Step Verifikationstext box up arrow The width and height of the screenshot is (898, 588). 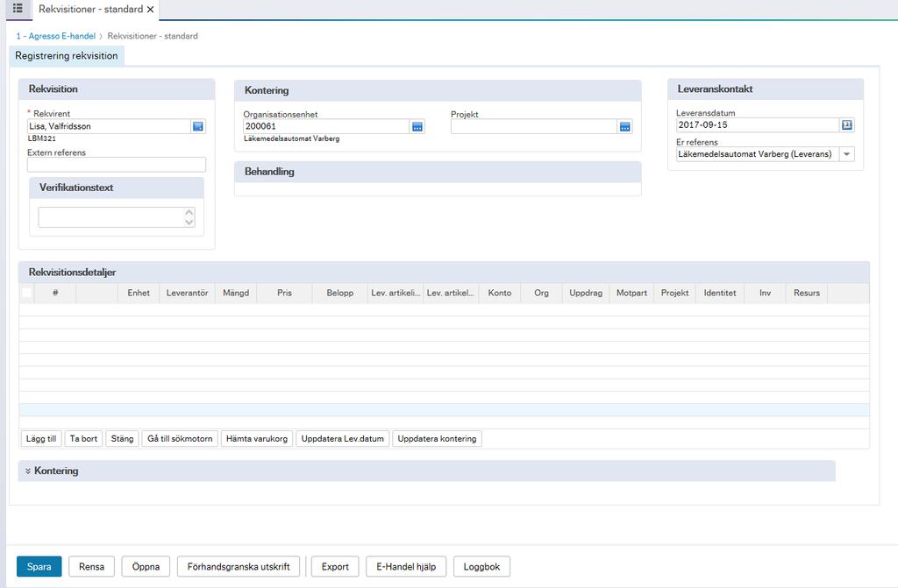189,212
